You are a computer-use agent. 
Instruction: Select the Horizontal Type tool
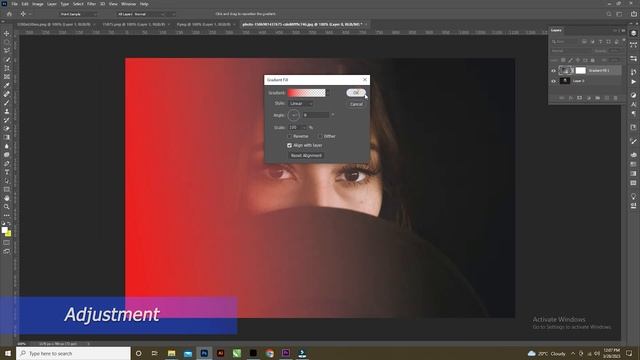coord(7,172)
